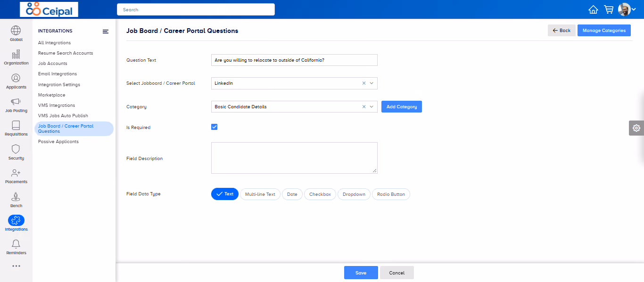Open Email Integrations menu item
Screen dimensions: 644x282
(x=58, y=74)
